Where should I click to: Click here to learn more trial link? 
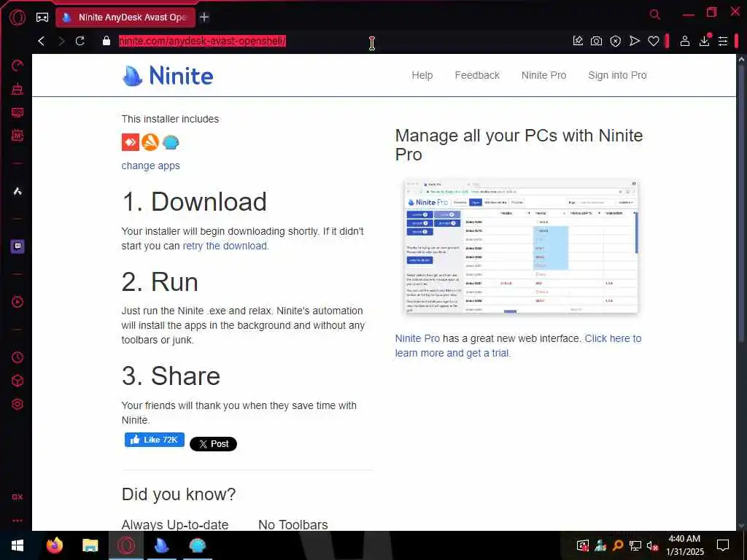coord(519,346)
